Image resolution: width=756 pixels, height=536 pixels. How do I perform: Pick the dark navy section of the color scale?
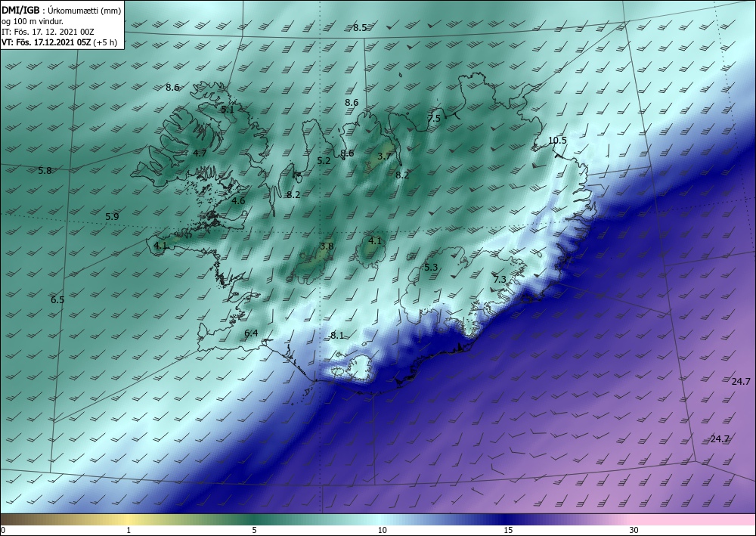(x=507, y=519)
